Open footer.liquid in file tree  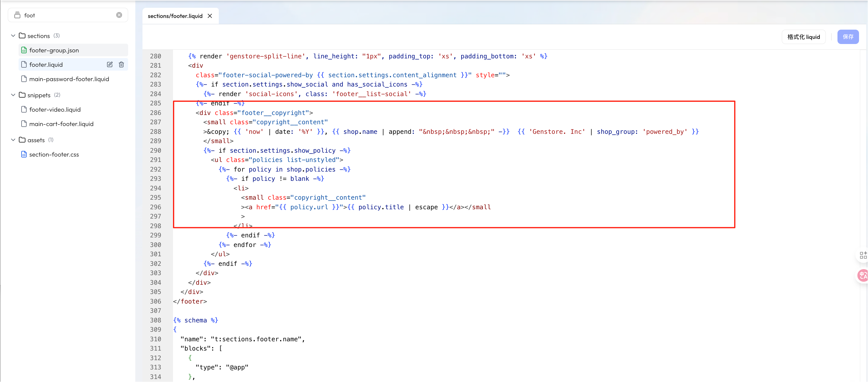pyautogui.click(x=73, y=64)
